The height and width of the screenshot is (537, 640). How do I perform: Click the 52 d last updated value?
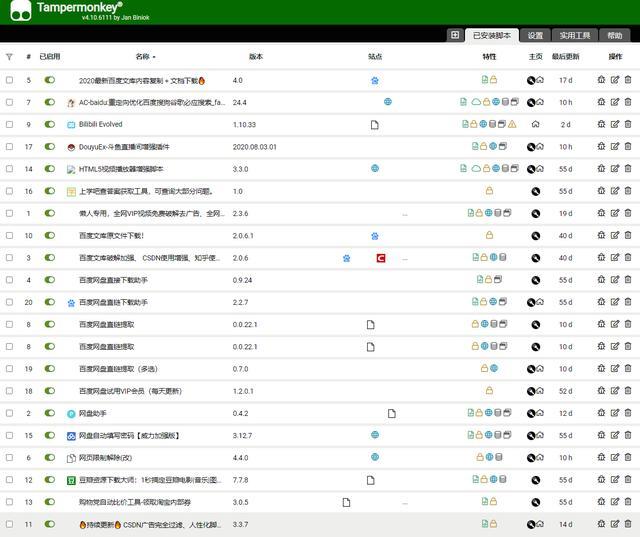click(565, 391)
